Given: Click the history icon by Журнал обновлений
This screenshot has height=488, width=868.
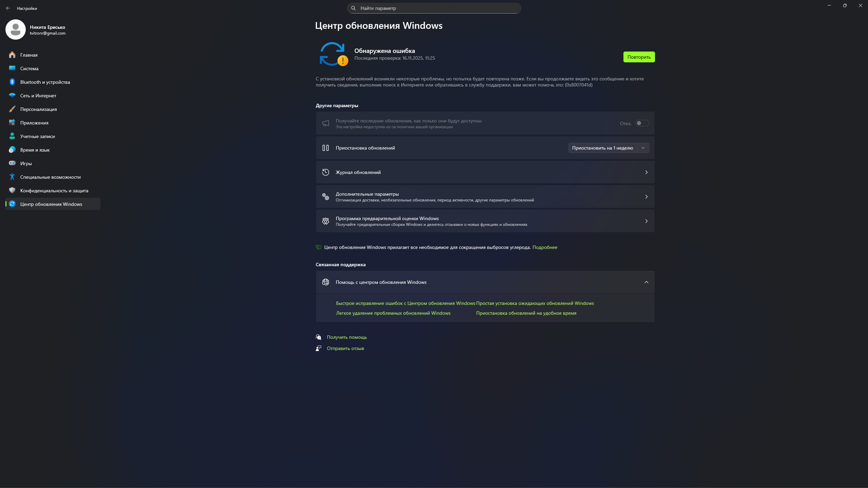Looking at the screenshot, I should [326, 172].
